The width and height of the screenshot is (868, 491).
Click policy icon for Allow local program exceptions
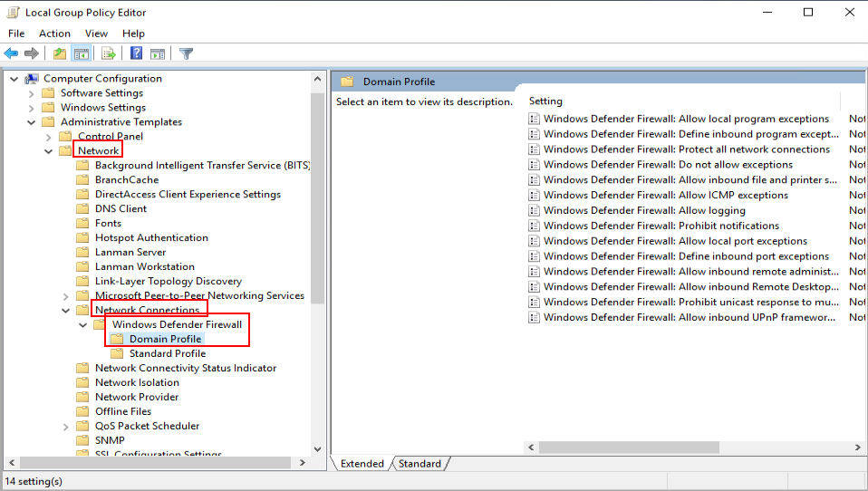[x=535, y=119]
